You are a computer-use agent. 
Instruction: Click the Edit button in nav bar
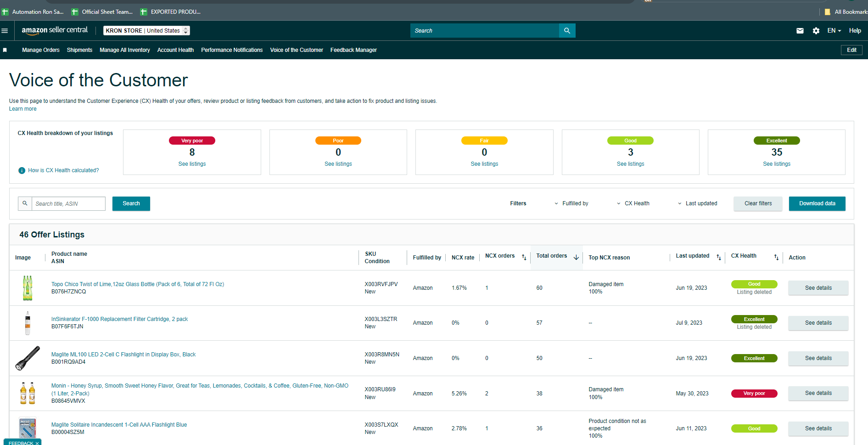(x=851, y=50)
